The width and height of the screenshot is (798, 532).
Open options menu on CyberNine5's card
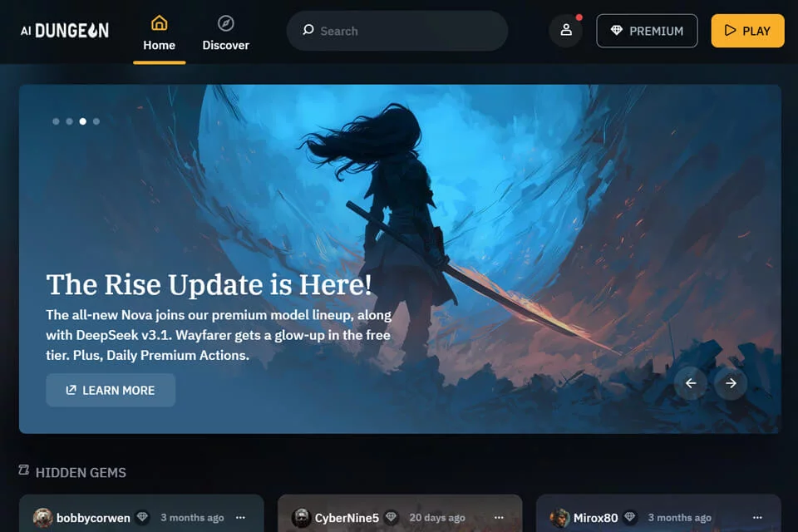coord(500,518)
